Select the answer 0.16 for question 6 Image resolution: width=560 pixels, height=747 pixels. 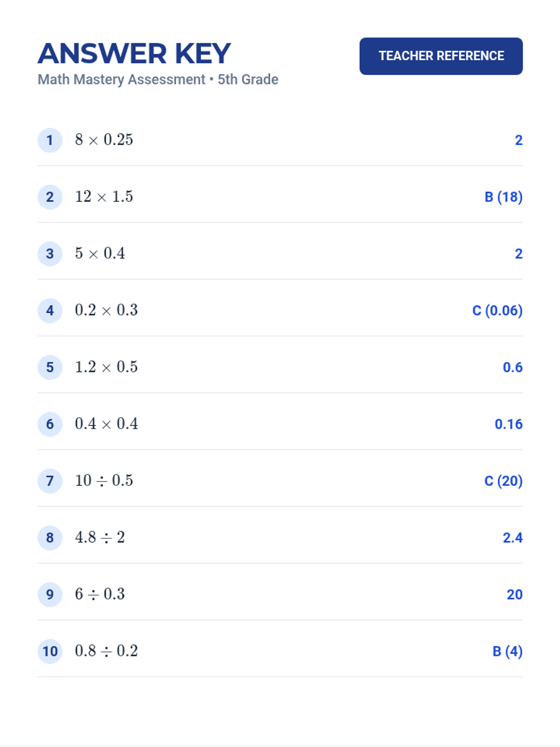point(509,424)
